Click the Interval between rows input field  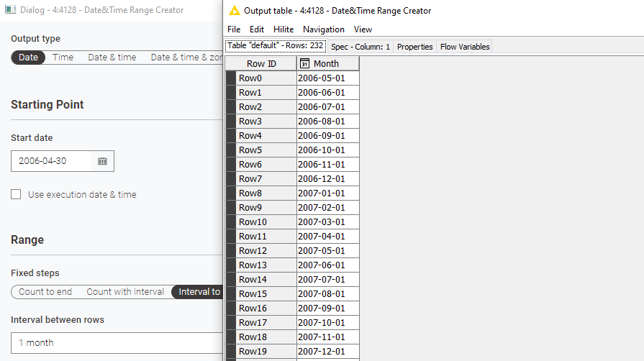point(115,343)
